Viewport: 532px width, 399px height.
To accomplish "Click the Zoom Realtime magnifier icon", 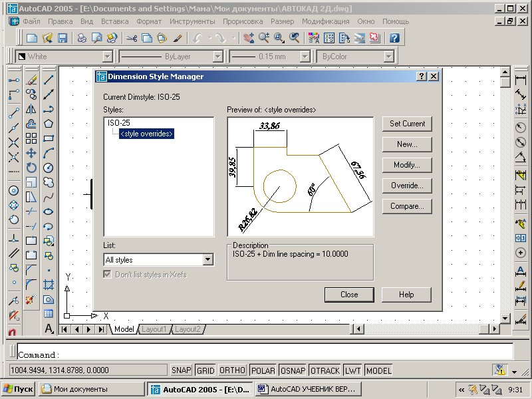I will click(x=264, y=38).
